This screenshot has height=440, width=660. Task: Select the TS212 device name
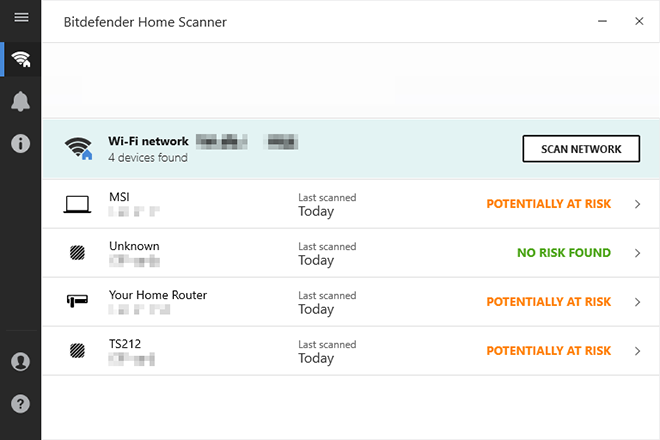tap(124, 344)
